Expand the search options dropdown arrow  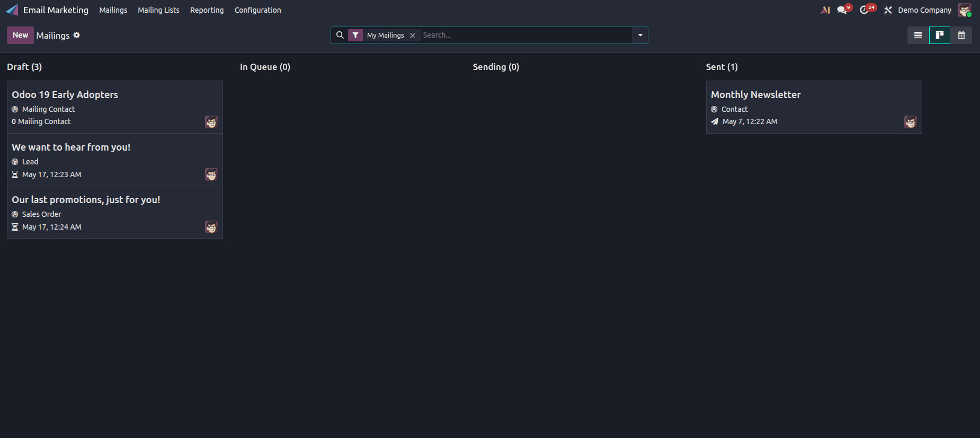click(x=640, y=35)
